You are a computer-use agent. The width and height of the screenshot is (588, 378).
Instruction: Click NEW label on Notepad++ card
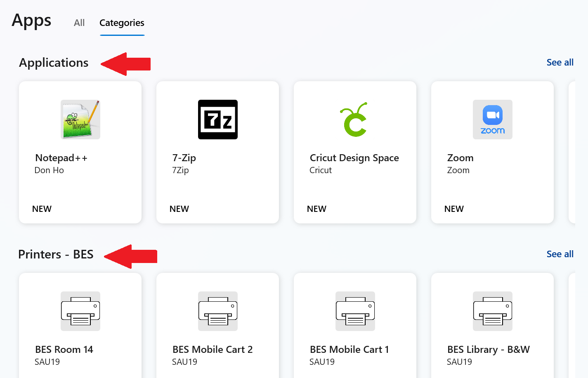(42, 209)
